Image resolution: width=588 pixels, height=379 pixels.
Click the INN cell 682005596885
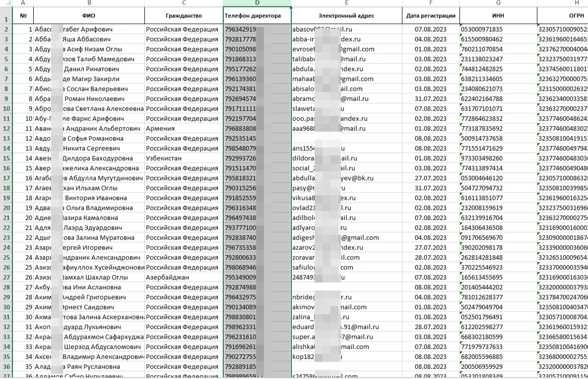click(498, 357)
